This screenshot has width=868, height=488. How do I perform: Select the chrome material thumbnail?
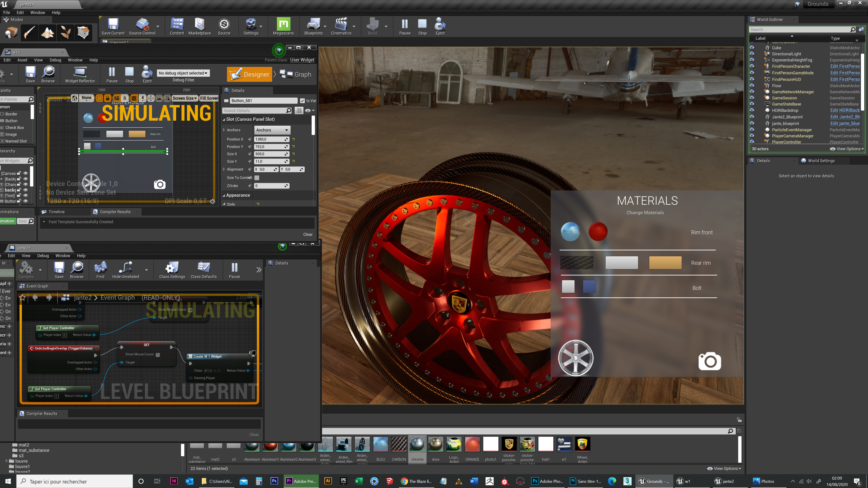[417, 449]
